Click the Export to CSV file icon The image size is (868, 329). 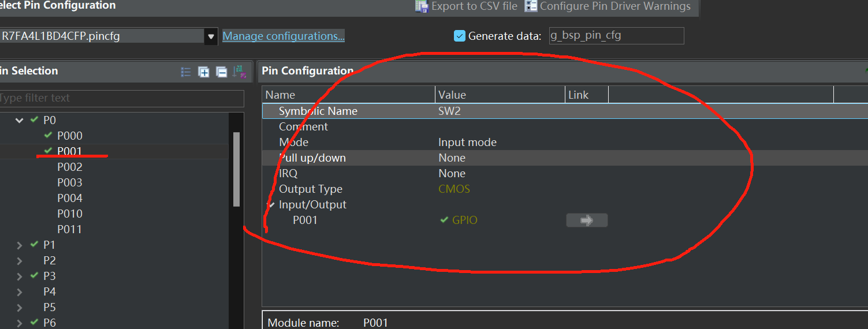(x=422, y=6)
